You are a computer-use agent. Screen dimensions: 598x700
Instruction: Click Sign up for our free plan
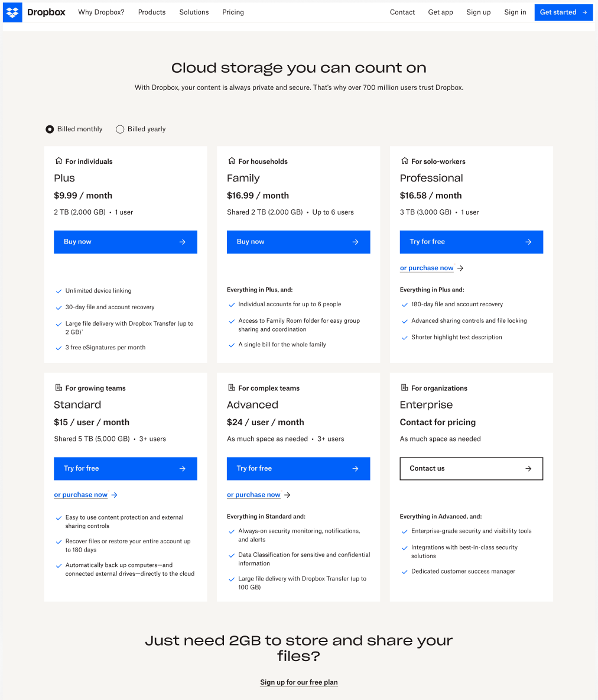coord(299,682)
